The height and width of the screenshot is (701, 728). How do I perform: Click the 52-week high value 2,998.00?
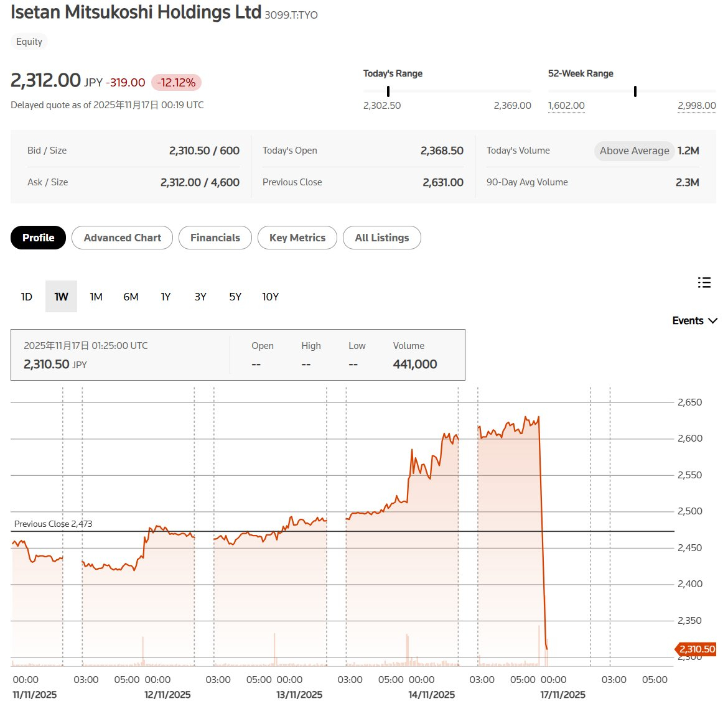tap(696, 106)
